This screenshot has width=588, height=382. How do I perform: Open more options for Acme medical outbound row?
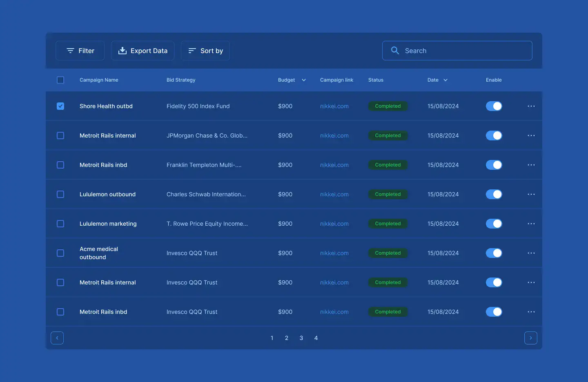[531, 253]
